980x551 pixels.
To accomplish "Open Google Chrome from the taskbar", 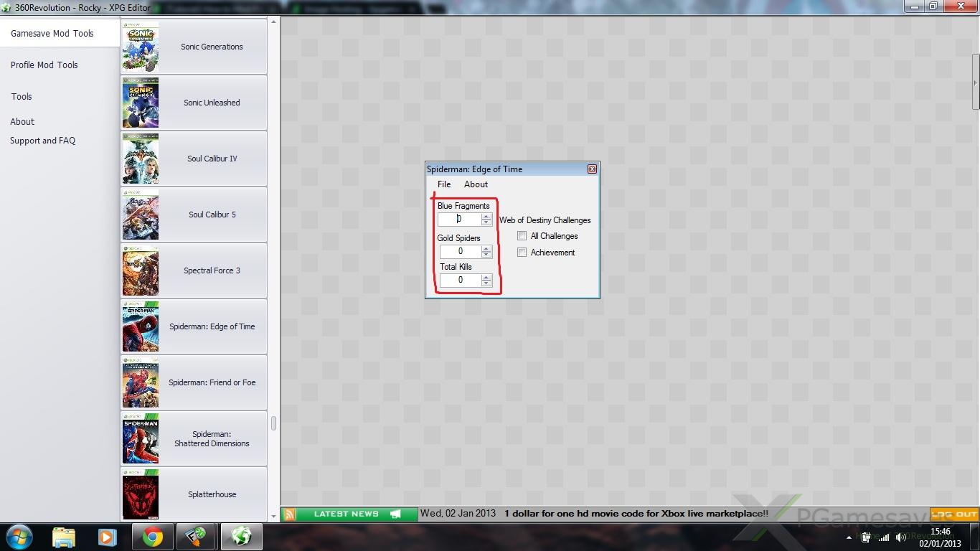I will (x=152, y=537).
